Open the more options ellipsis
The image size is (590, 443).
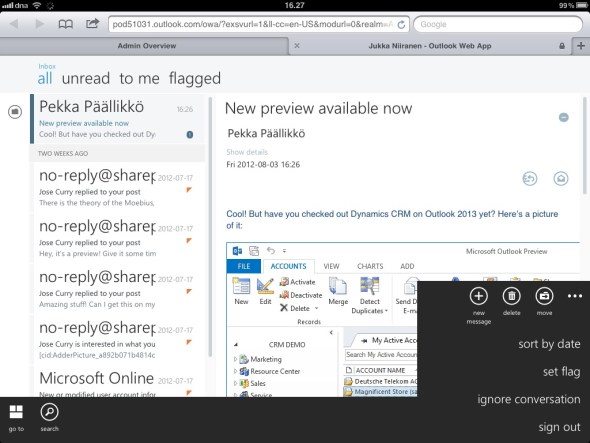pos(575,296)
